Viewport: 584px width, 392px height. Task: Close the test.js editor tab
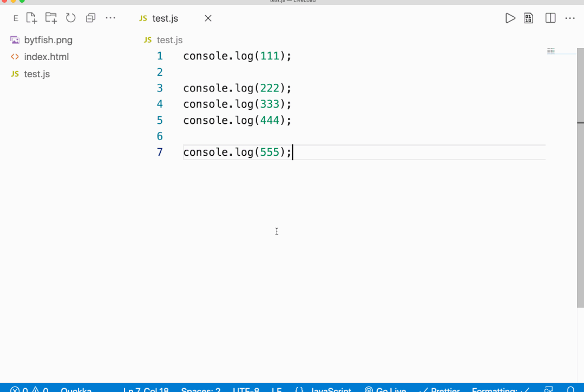(x=208, y=18)
